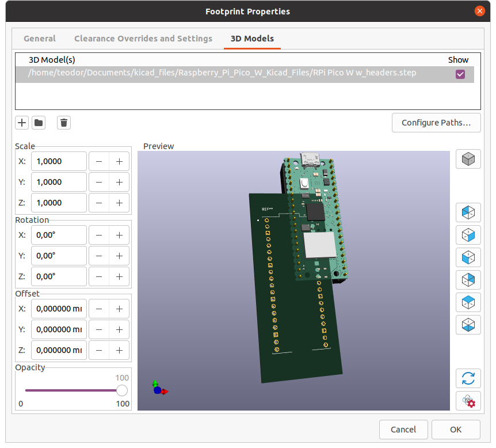Open Clearance Overrides and Settings tab
This screenshot has width=496, height=448.
(143, 39)
